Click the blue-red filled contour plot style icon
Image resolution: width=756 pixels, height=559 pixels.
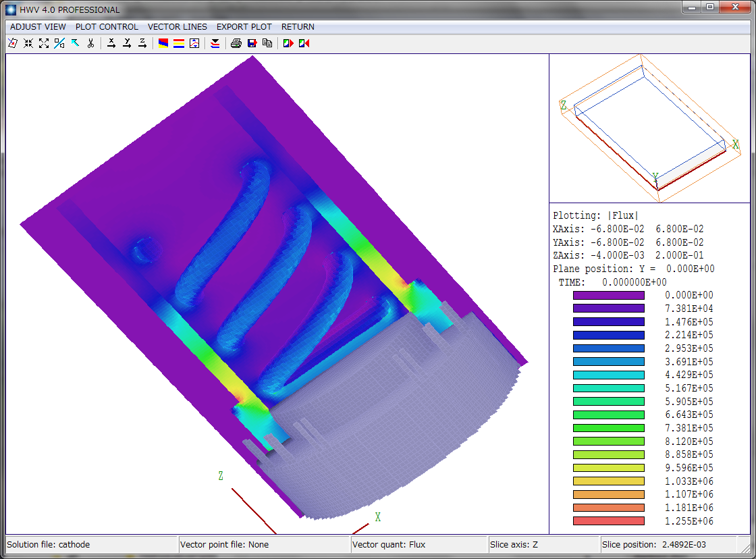pos(163,43)
